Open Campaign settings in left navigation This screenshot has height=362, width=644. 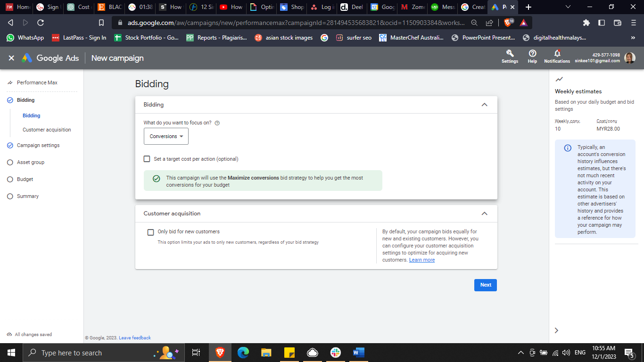(x=38, y=145)
